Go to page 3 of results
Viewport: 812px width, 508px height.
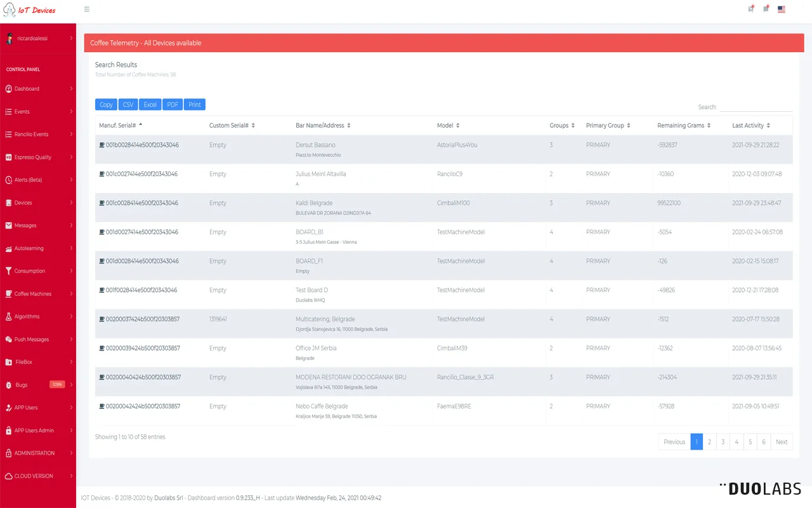tap(723, 442)
